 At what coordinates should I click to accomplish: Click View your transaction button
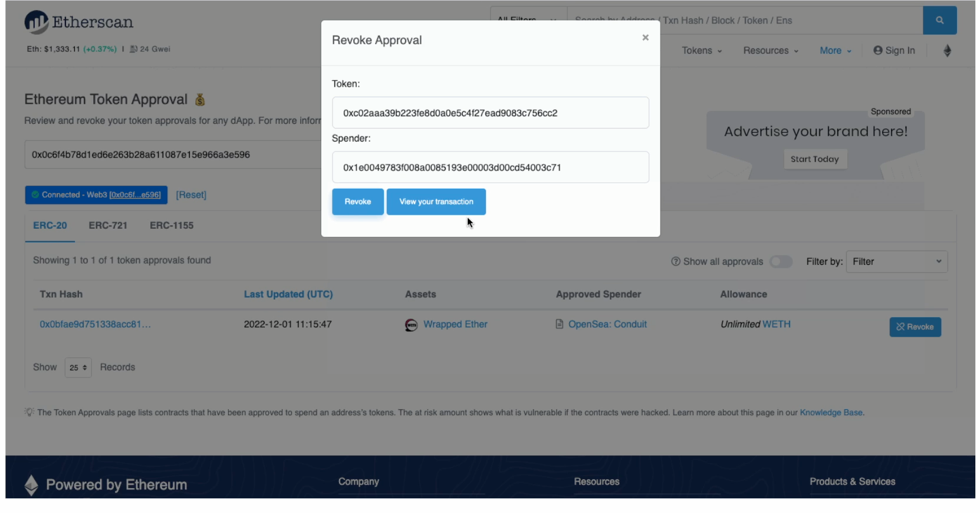coord(436,202)
